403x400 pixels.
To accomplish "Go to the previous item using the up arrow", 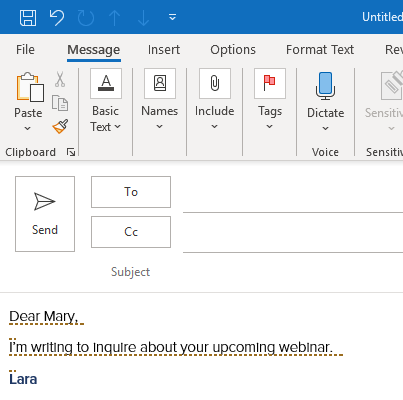I will pos(114,17).
